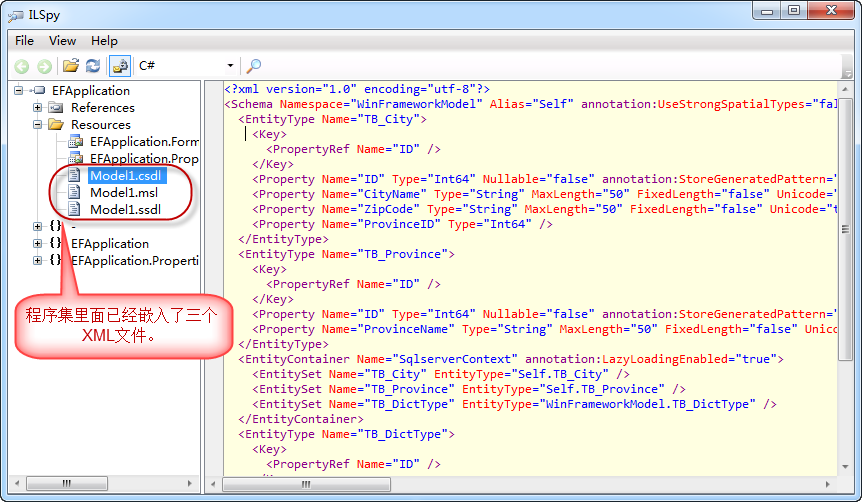862x502 pixels.
Task: Click the EntityContainer SqlserverContext line
Action: click(x=511, y=359)
